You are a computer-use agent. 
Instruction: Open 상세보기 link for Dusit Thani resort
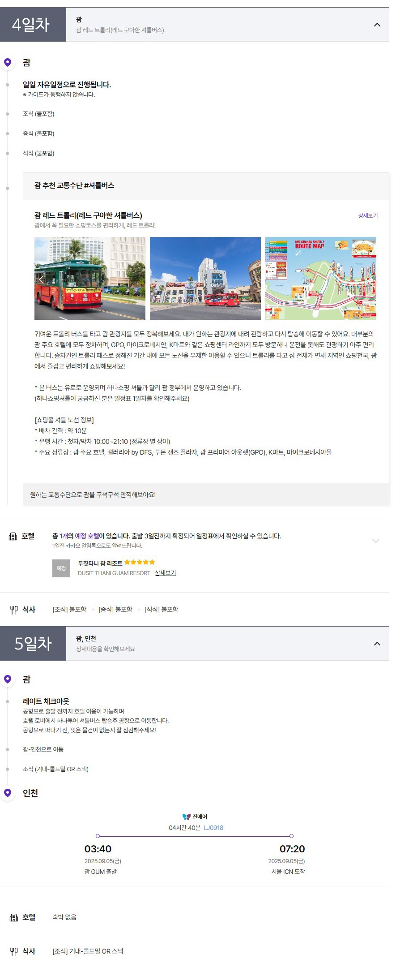click(x=165, y=573)
